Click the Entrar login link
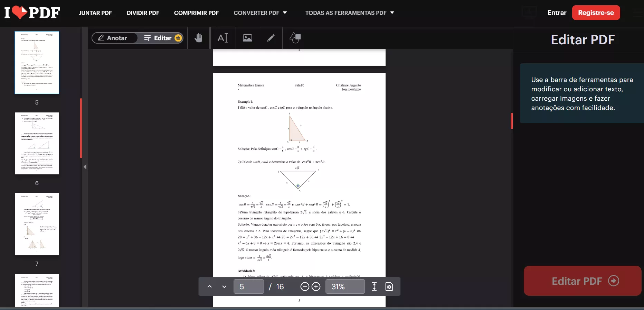Viewport: 644px width, 310px height. [557, 13]
